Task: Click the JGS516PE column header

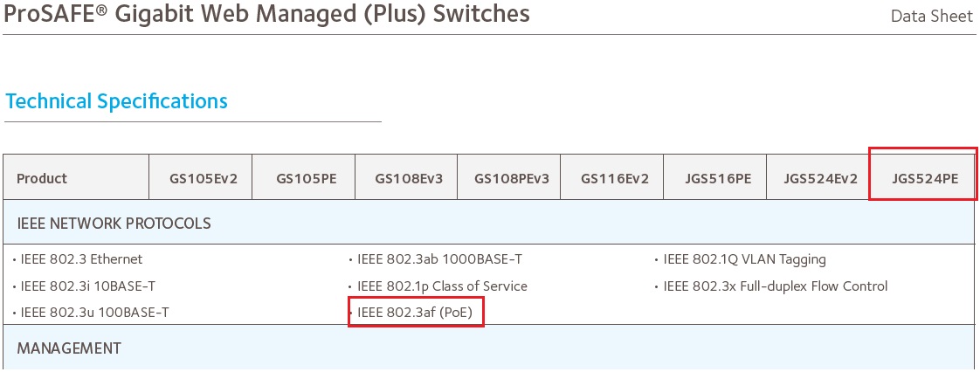Action: 715,178
